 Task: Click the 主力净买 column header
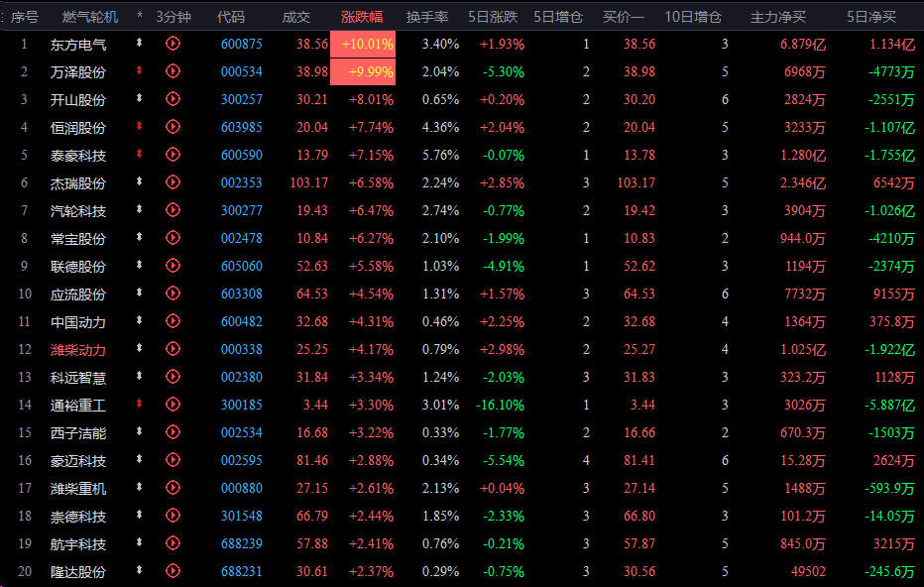click(x=777, y=17)
